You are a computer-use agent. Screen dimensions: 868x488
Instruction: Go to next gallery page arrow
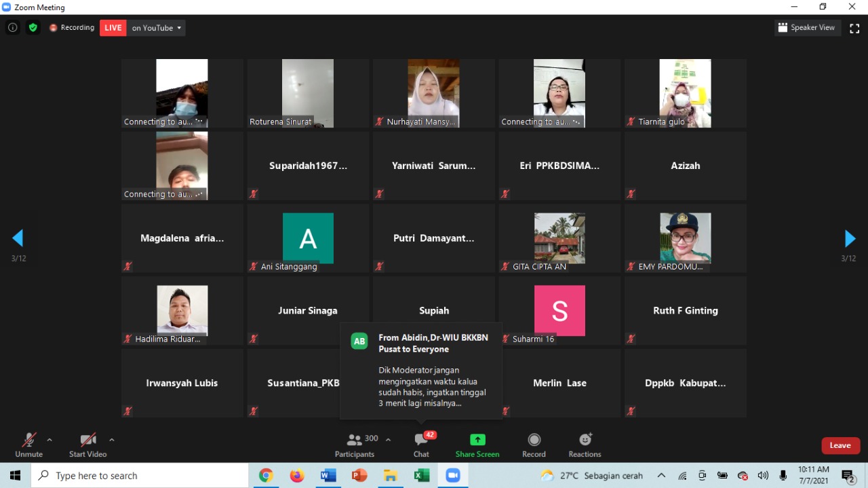(x=850, y=238)
